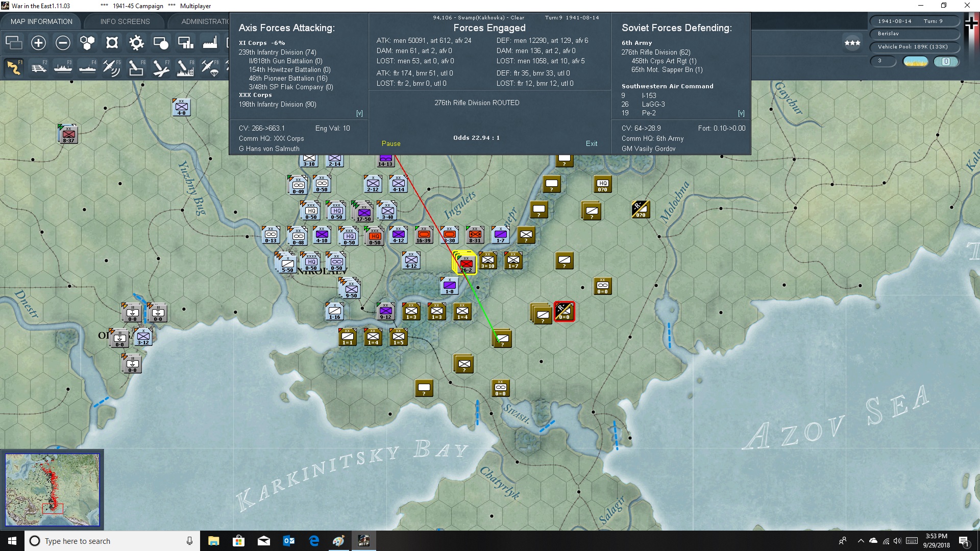980x551 pixels.
Task: Select the F2 rail movement mode
Action: [x=38, y=67]
